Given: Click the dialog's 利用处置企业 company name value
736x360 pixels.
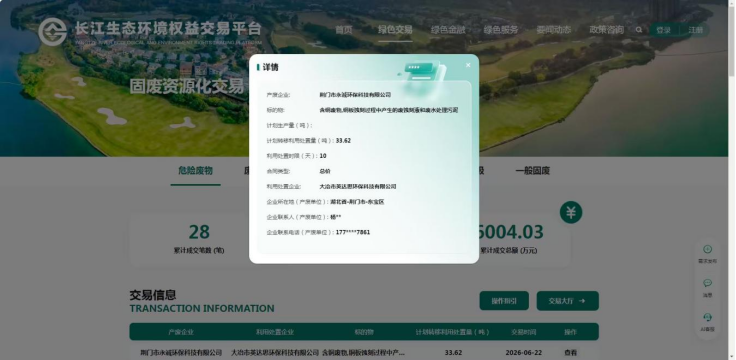Looking at the screenshot, I should coord(358,186).
